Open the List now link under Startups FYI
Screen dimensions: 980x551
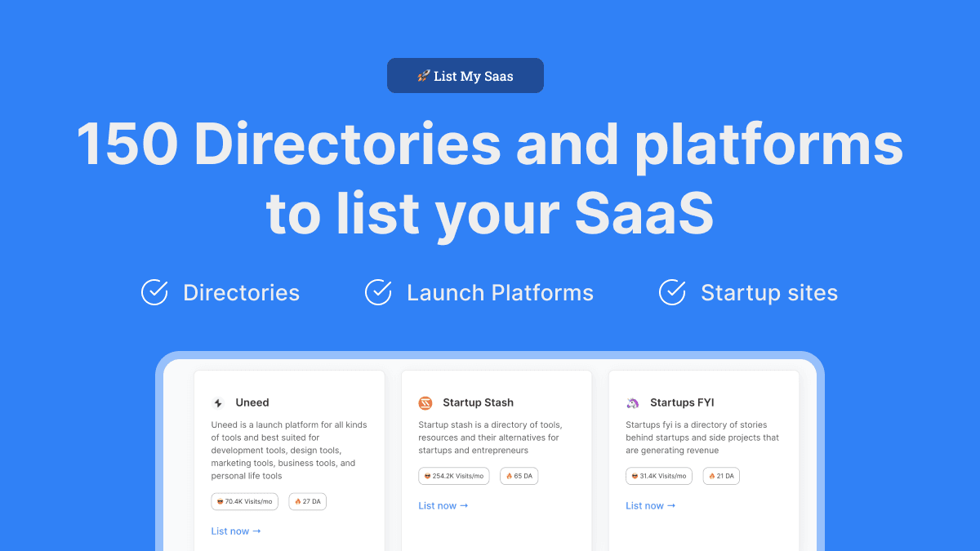point(651,506)
